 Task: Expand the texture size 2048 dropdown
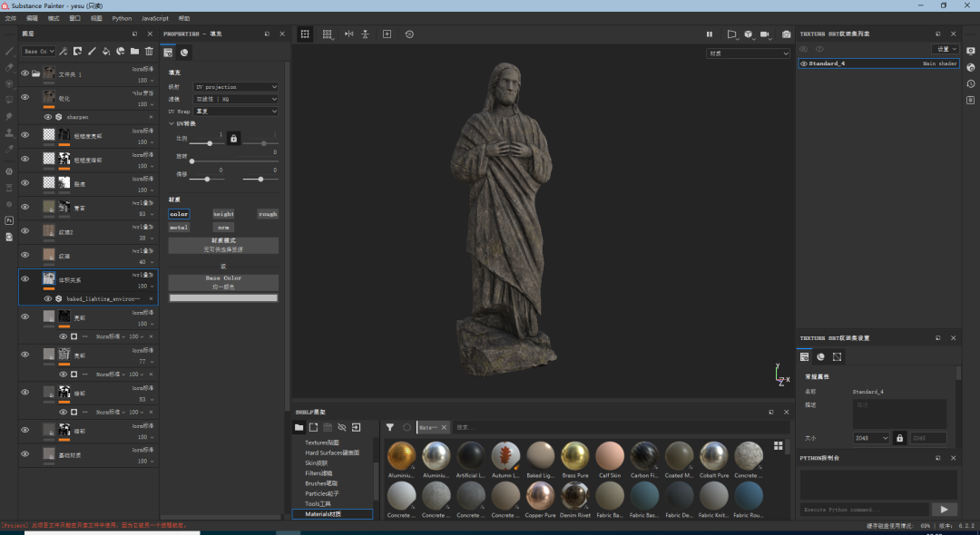click(871, 438)
